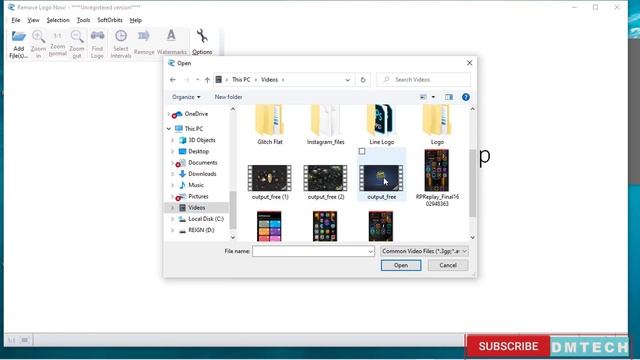640x360 pixels.
Task: Click the New folder button
Action: point(228,97)
